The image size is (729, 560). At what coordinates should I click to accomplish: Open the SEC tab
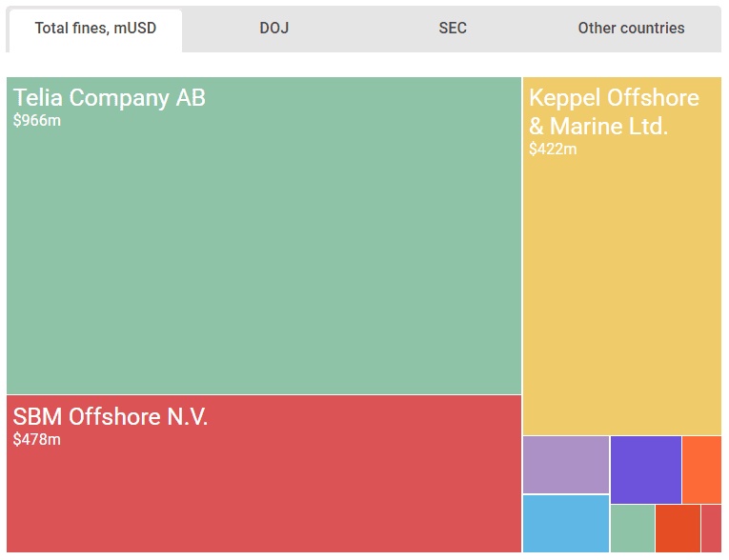pyautogui.click(x=453, y=29)
